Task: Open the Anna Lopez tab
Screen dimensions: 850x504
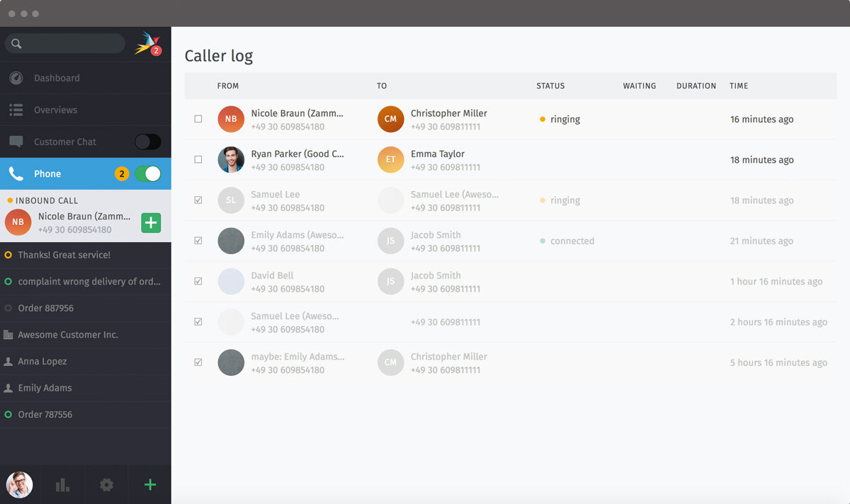Action: pyautogui.click(x=86, y=361)
